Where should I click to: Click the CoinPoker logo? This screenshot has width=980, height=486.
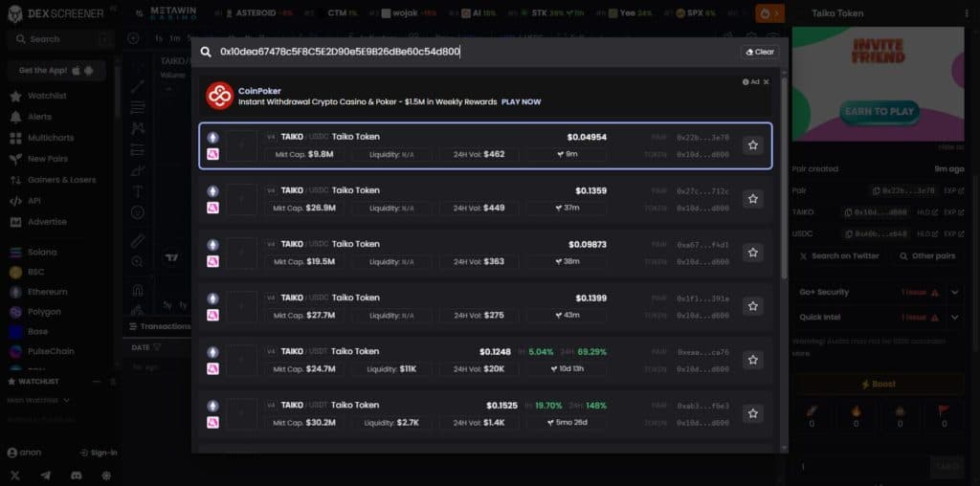(x=219, y=96)
